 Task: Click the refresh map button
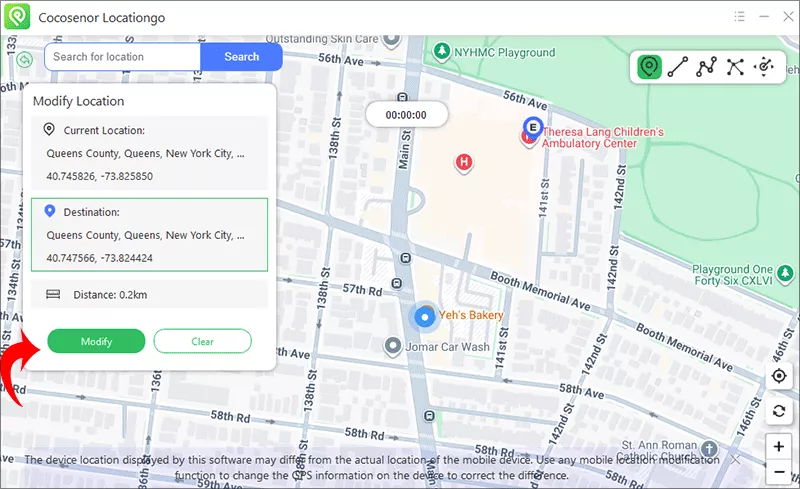tap(779, 410)
